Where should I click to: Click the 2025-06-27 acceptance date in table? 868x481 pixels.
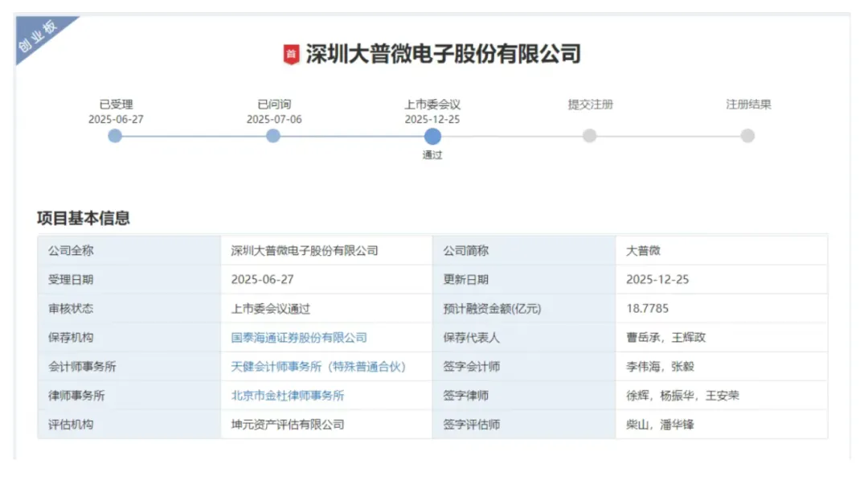point(262,279)
